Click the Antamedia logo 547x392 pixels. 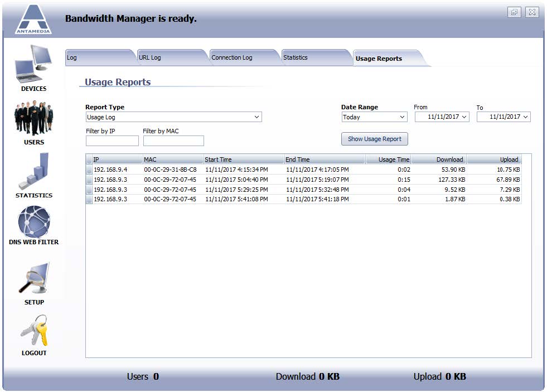33,19
